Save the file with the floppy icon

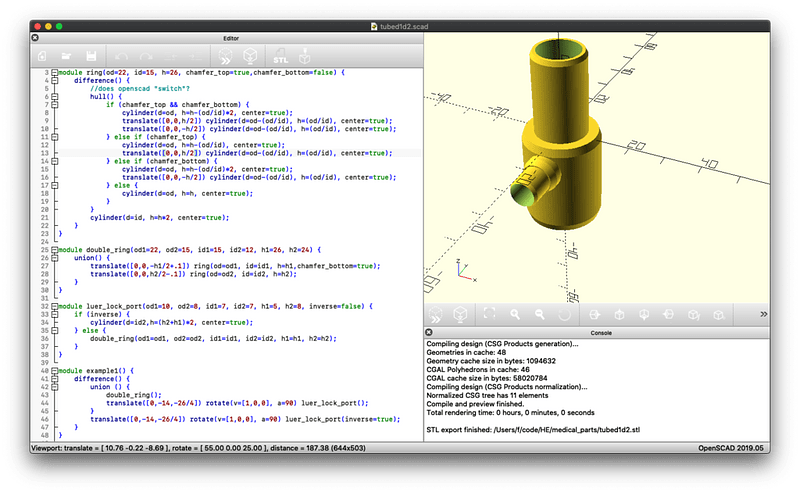(91, 56)
